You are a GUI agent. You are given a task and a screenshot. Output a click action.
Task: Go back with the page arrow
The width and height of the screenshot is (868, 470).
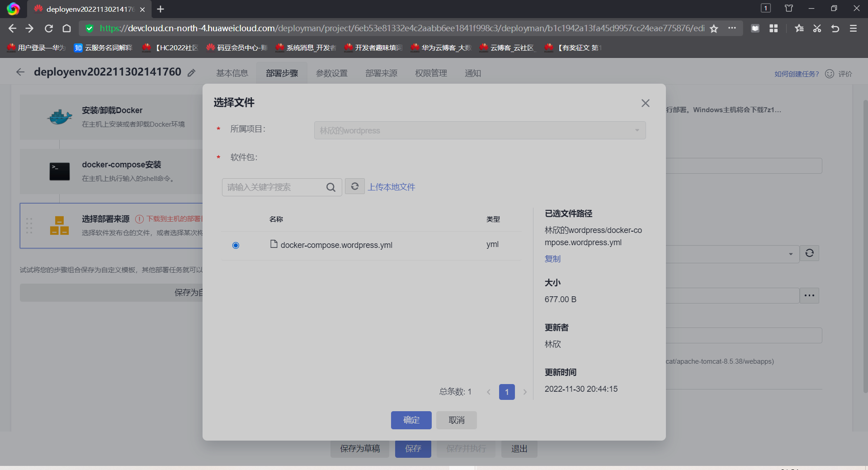20,72
